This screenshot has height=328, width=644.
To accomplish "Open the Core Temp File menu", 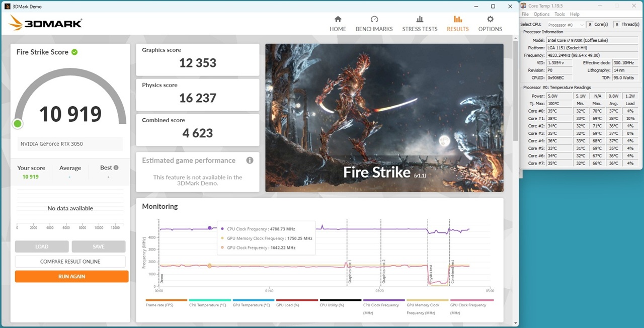I will [525, 14].
